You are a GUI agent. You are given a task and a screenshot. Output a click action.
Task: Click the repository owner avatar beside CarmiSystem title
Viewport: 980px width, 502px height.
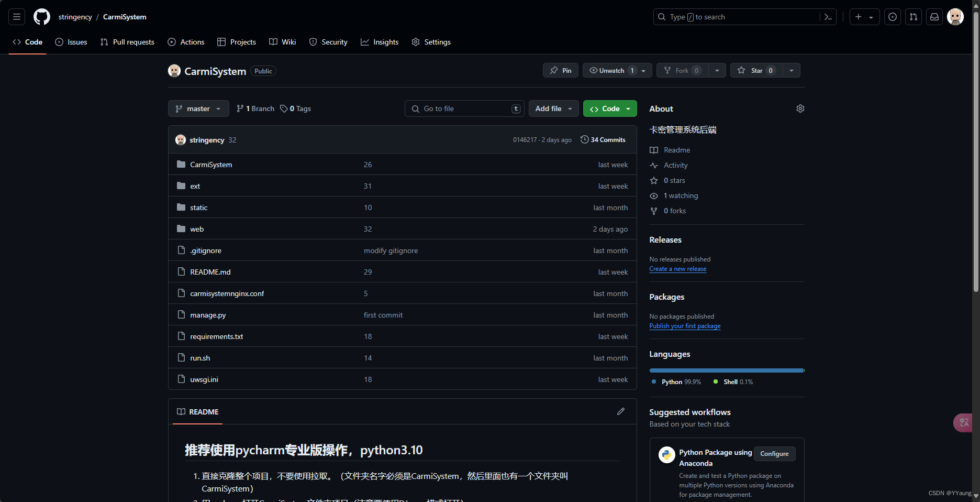(x=174, y=71)
